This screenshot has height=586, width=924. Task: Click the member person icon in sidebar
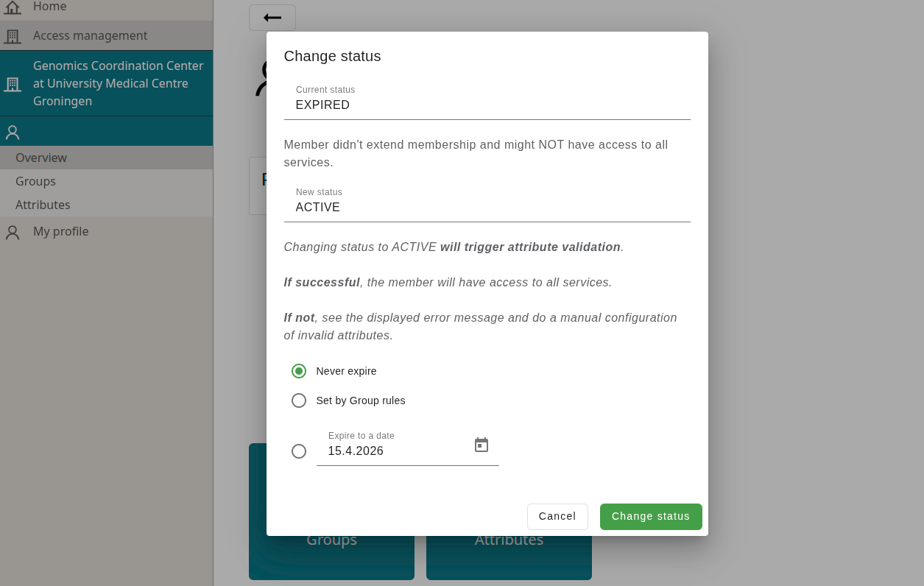tap(13, 133)
